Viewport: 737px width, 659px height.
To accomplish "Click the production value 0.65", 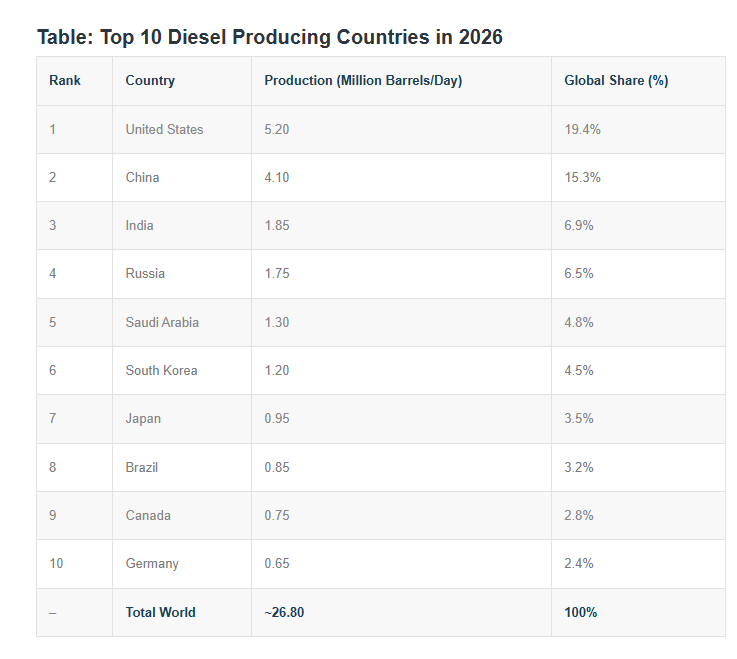I will (276, 563).
